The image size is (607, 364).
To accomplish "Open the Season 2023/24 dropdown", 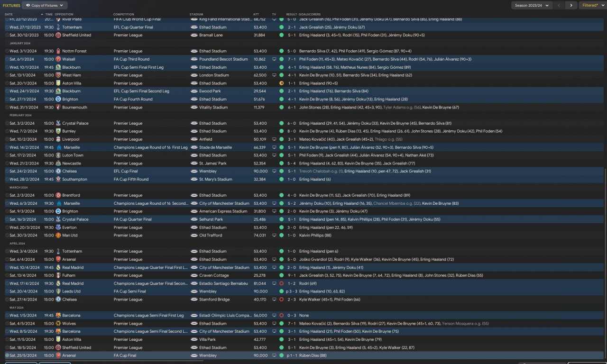I will click(532, 5).
